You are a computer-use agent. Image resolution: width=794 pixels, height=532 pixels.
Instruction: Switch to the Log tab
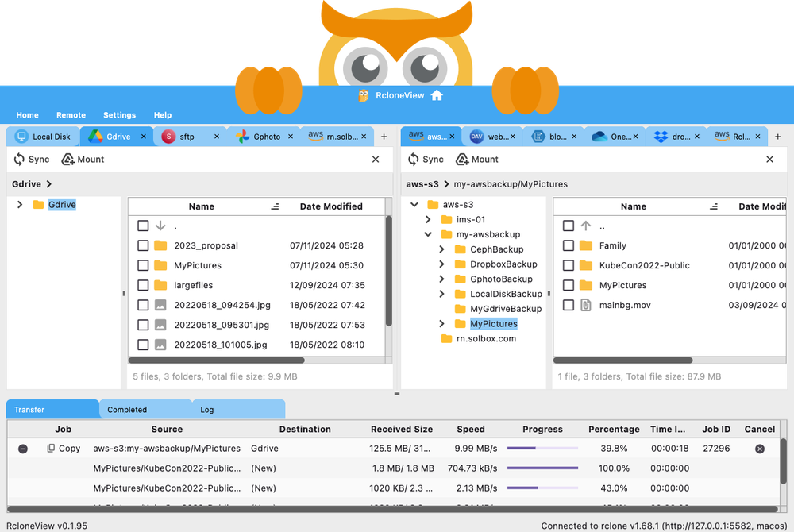pyautogui.click(x=239, y=410)
